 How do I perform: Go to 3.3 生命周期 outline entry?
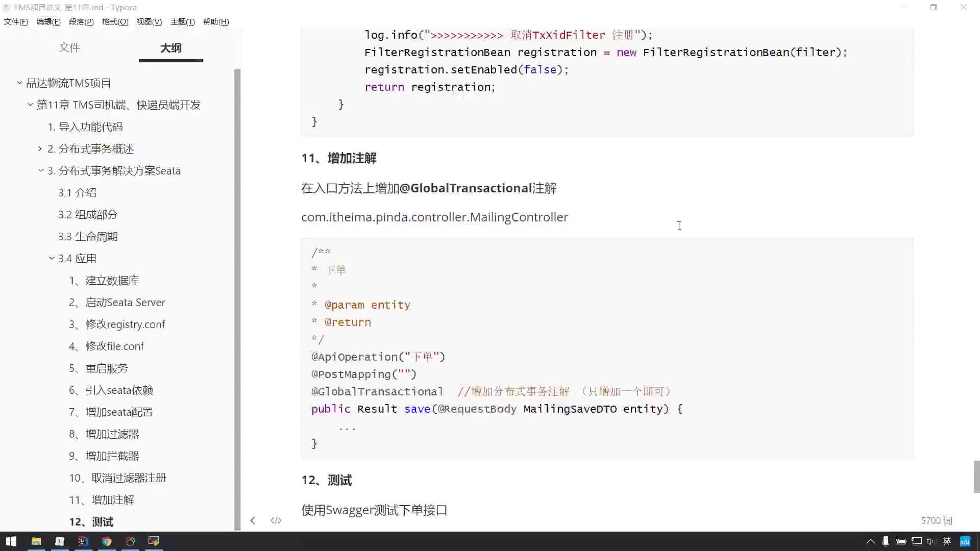click(x=88, y=236)
